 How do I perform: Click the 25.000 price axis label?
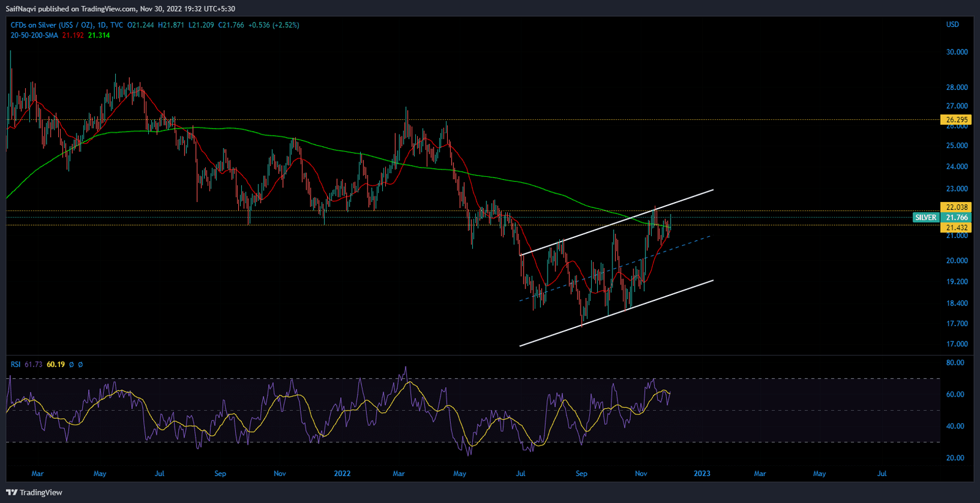point(957,146)
